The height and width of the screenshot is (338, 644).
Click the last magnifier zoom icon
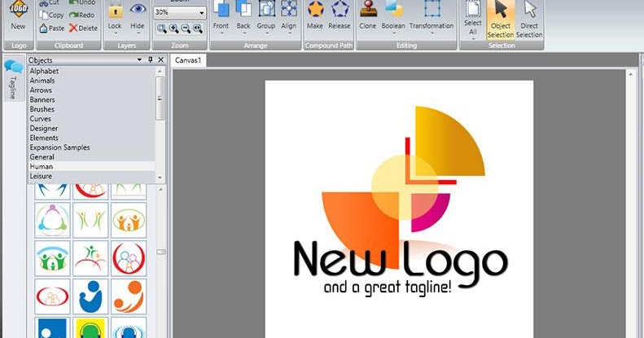(198, 29)
